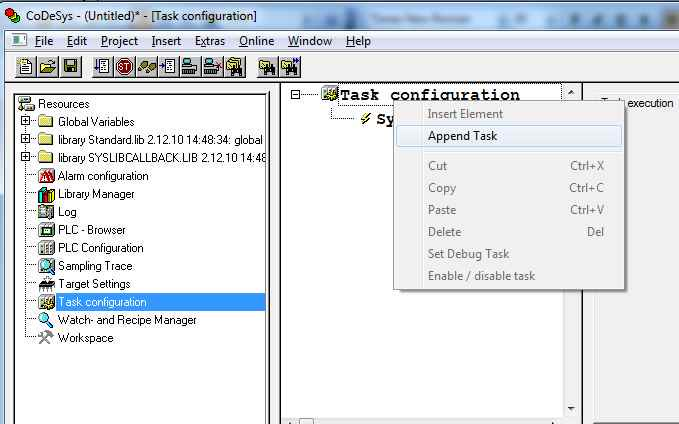The width and height of the screenshot is (679, 424).
Task: Click the footprints Step toolbar icon
Action: [147, 67]
